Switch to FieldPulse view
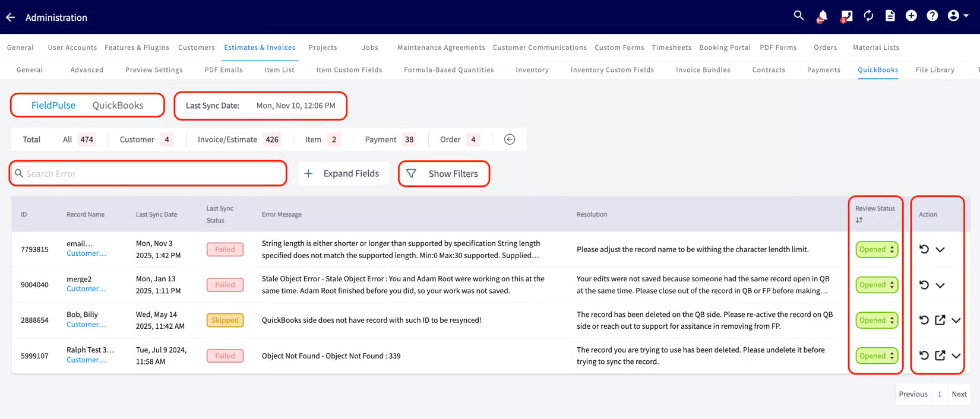 53,105
